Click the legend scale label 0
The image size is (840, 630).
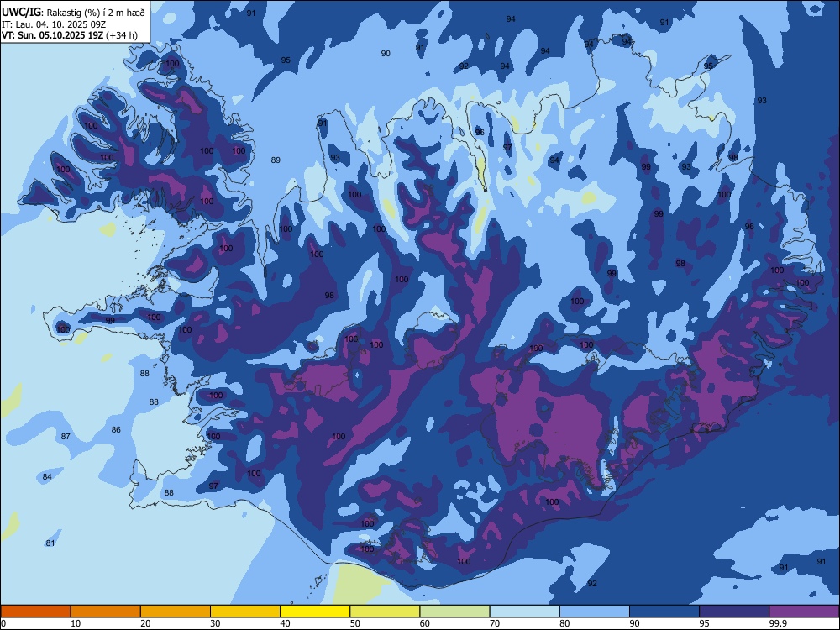point(3,623)
